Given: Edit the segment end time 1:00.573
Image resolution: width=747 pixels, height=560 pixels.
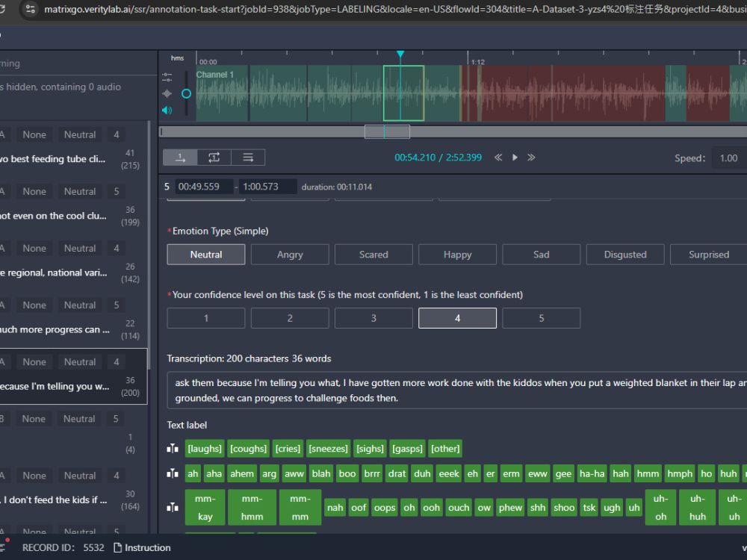Looking at the screenshot, I should (x=267, y=187).
